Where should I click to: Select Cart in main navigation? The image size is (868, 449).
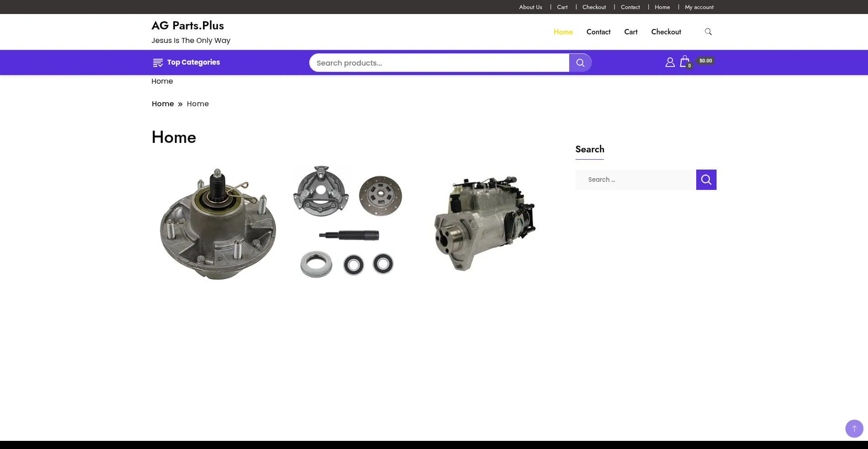click(x=631, y=32)
